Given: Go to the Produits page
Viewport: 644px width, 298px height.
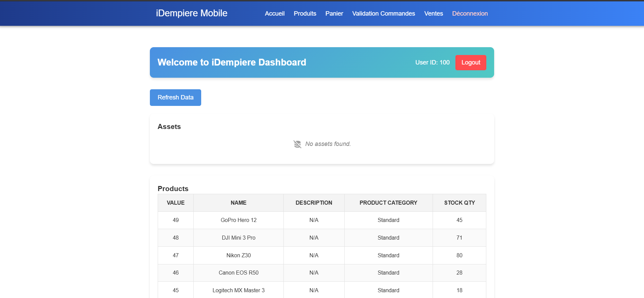Looking at the screenshot, I should [305, 14].
